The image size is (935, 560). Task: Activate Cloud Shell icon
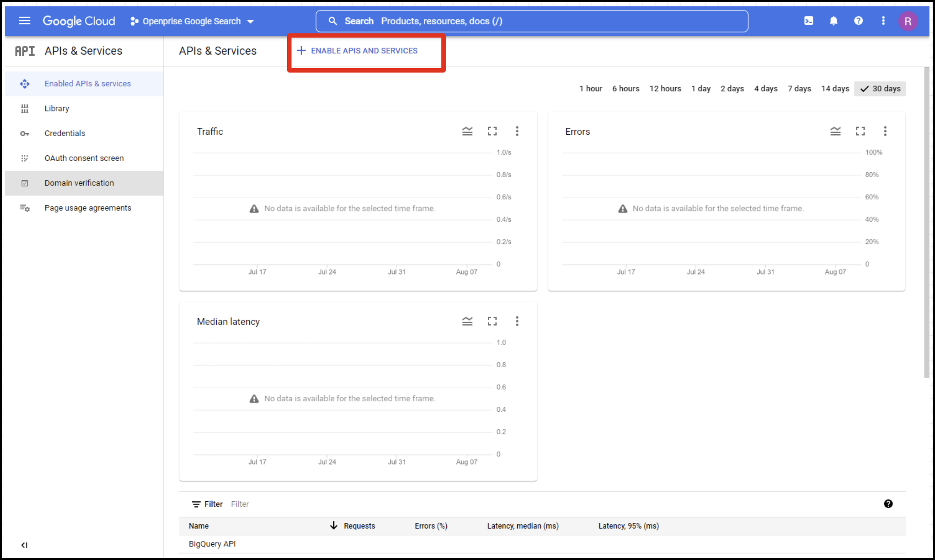click(808, 21)
